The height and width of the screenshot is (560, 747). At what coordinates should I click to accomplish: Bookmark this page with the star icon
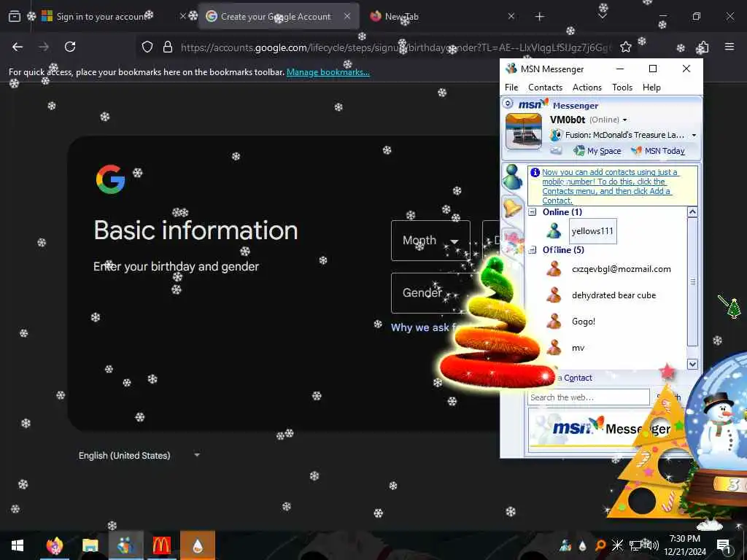click(x=625, y=47)
